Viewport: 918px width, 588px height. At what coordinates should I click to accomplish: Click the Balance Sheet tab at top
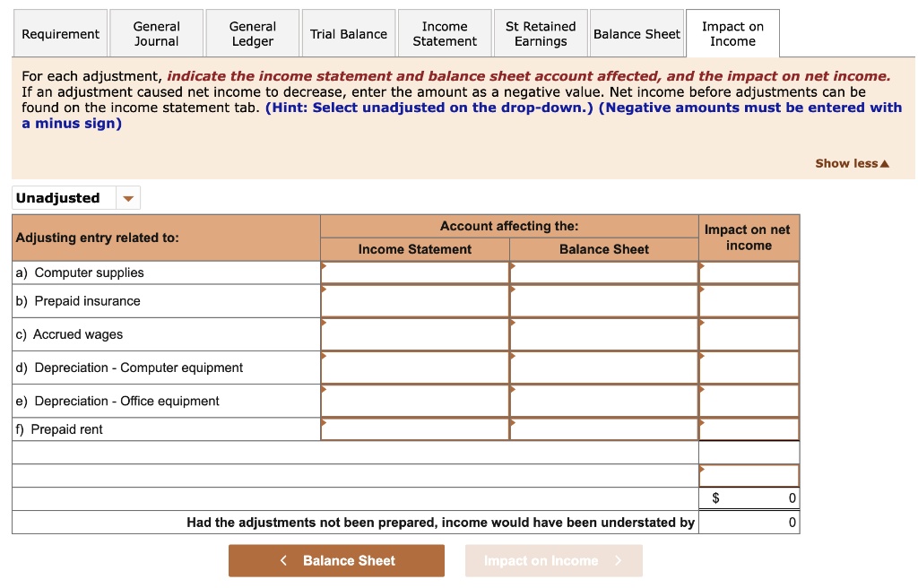(637, 34)
